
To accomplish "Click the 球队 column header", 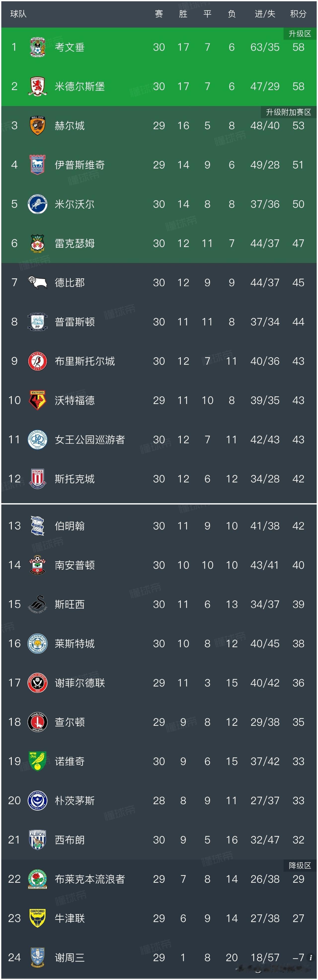I will coord(18,14).
